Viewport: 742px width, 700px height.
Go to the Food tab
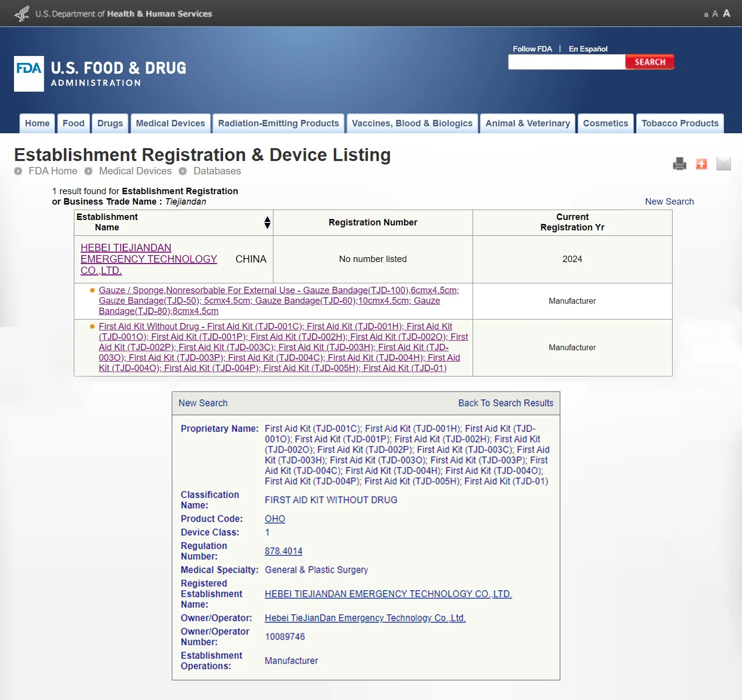click(x=73, y=123)
